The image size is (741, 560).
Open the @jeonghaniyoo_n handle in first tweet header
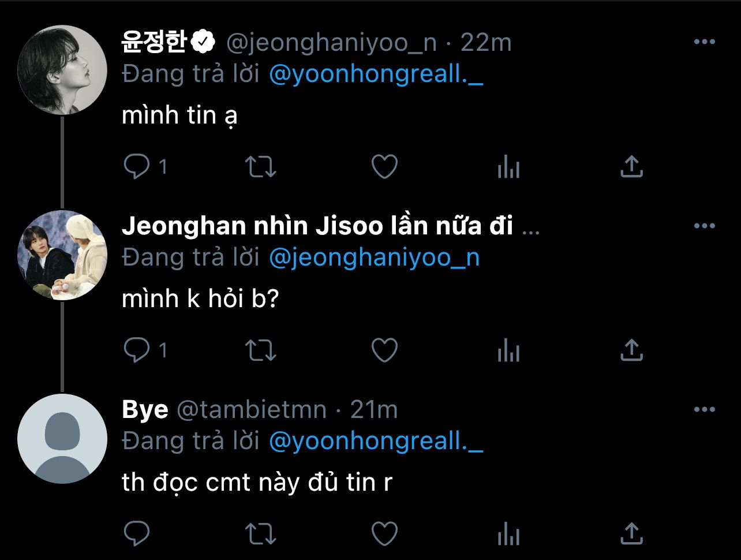click(x=331, y=43)
